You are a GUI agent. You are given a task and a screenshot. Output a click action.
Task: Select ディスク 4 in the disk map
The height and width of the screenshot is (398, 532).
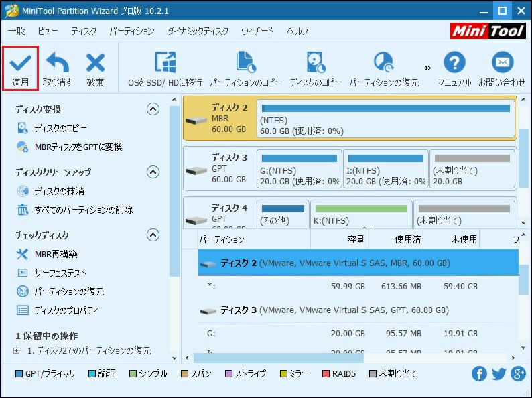pos(219,214)
